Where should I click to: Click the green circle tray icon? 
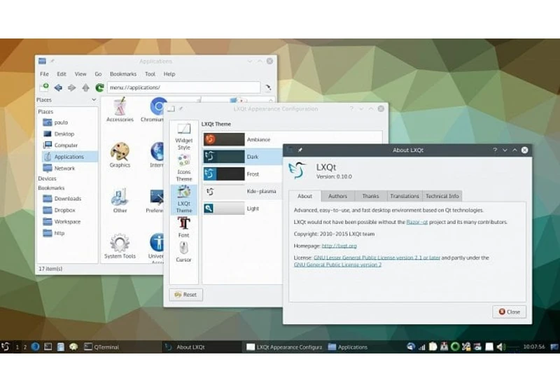[455, 346]
